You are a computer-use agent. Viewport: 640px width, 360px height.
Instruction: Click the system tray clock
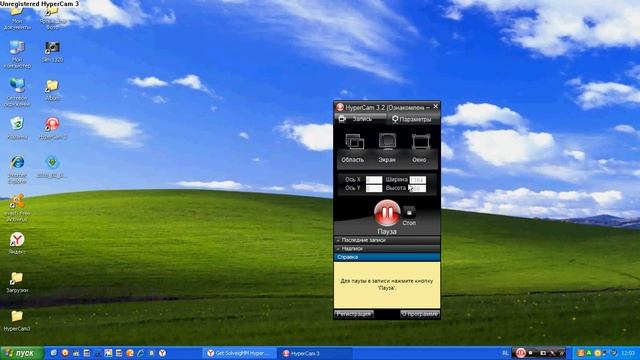pyautogui.click(x=628, y=353)
